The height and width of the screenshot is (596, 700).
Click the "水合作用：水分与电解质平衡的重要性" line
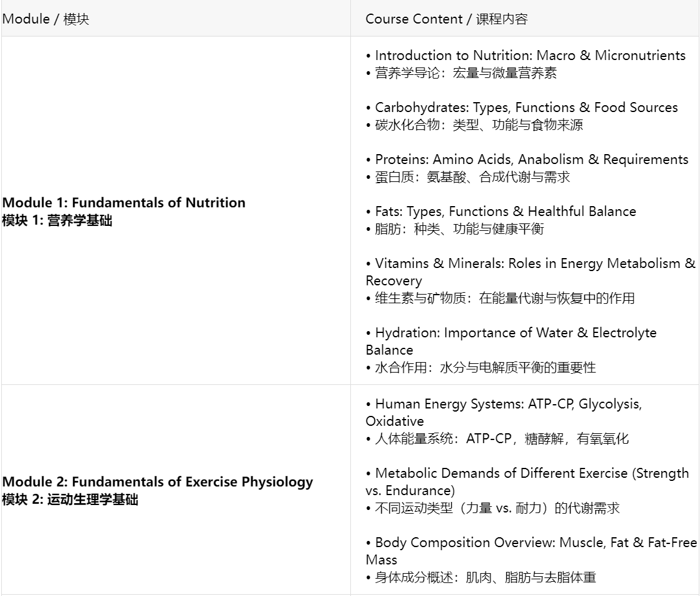(x=485, y=368)
